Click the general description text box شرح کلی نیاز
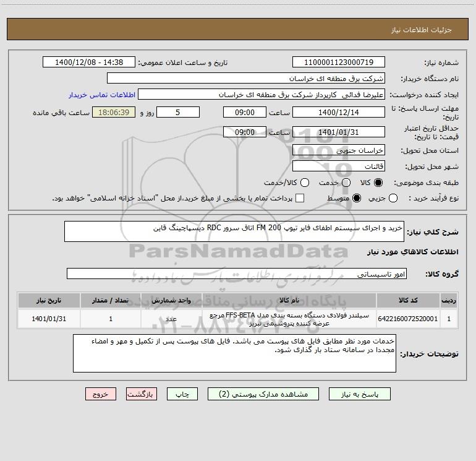Image resolution: width=476 pixels, height=461 pixels. (x=234, y=231)
